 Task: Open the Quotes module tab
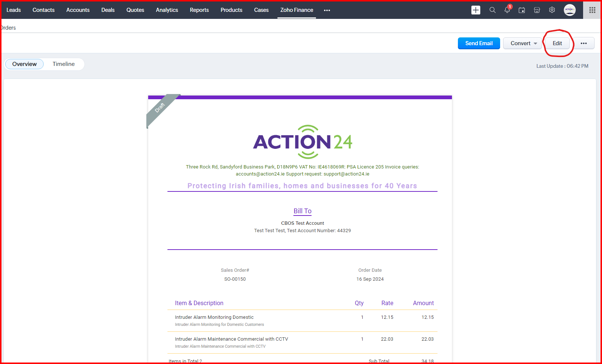[x=135, y=10]
